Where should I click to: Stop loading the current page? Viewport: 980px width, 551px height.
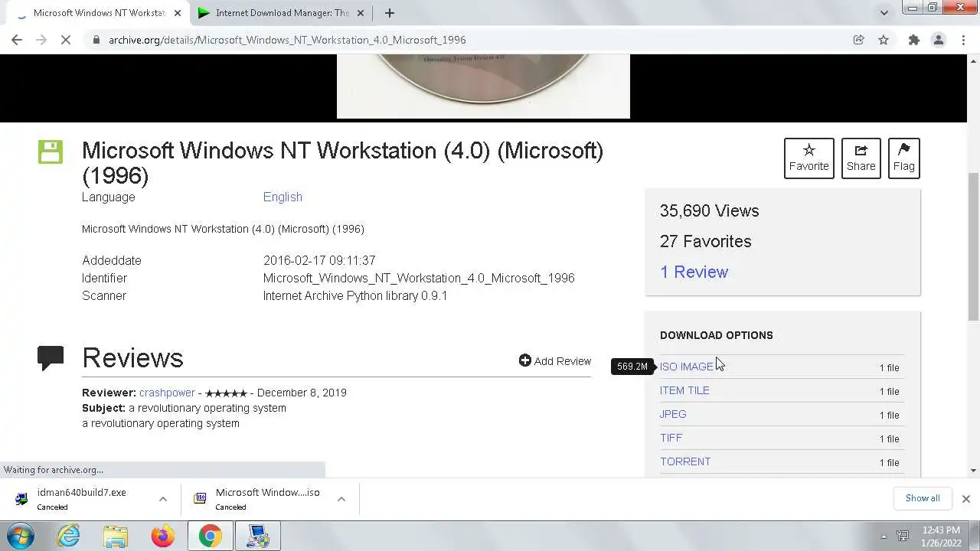pos(66,40)
